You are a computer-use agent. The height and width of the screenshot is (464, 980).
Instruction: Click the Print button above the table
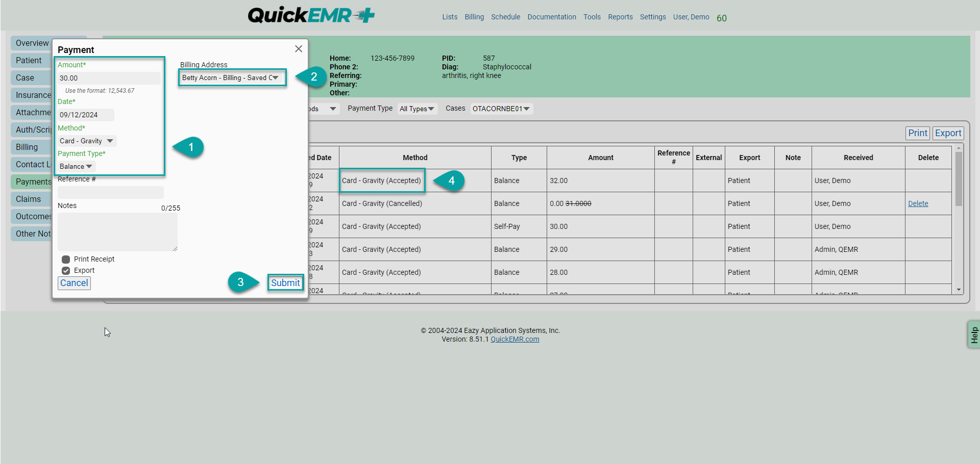click(918, 133)
